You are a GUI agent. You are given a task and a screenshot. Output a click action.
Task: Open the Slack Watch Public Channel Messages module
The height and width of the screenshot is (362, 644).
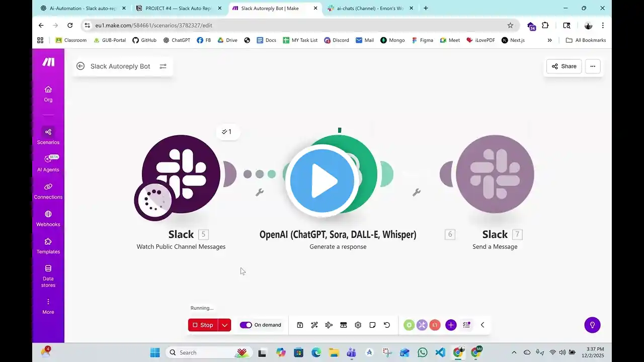pos(181,174)
